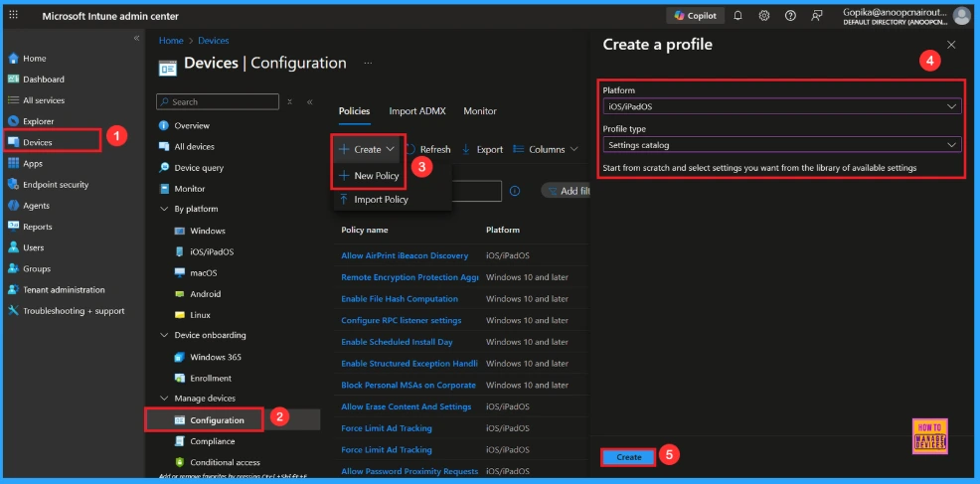Open Copilot from the top bar
Image resolution: width=980 pixels, height=484 pixels.
[694, 15]
